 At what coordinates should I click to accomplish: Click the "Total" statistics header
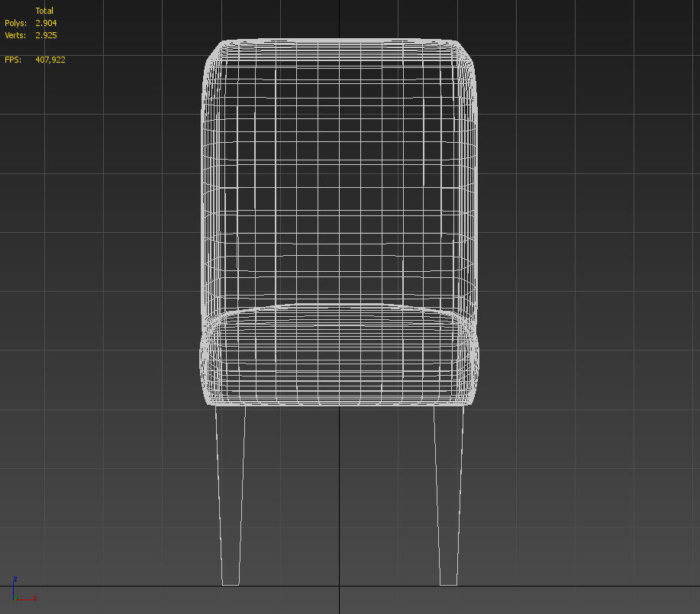pos(44,11)
